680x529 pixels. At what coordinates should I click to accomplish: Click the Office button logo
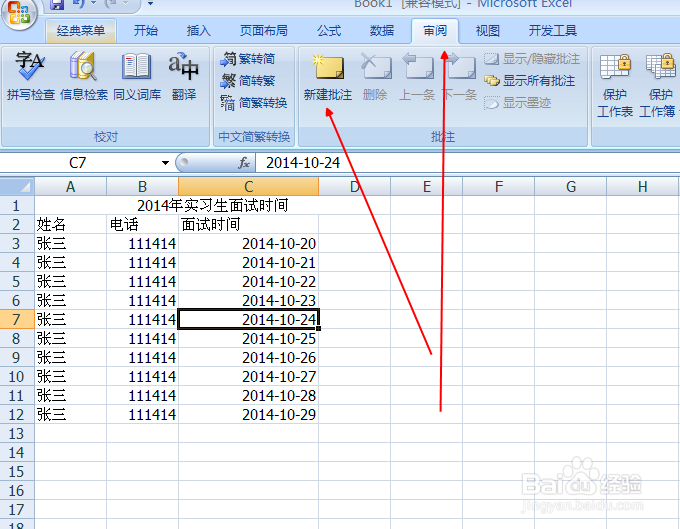click(19, 12)
